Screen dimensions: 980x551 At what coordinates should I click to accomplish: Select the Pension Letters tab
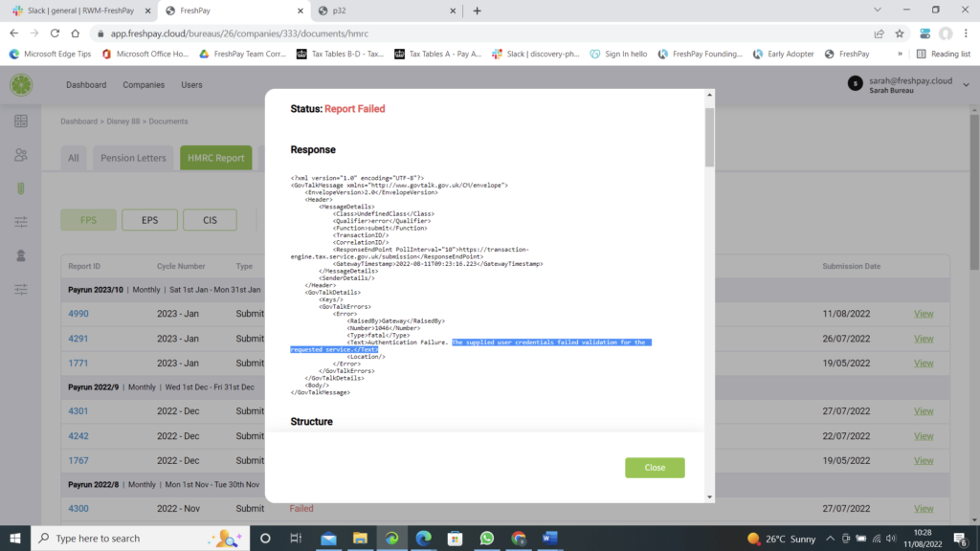tap(133, 158)
